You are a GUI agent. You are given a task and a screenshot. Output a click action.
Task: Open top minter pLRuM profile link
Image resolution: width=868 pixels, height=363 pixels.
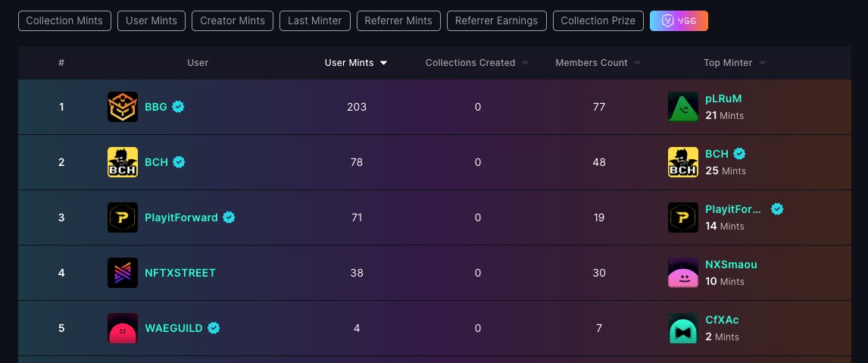click(x=723, y=99)
